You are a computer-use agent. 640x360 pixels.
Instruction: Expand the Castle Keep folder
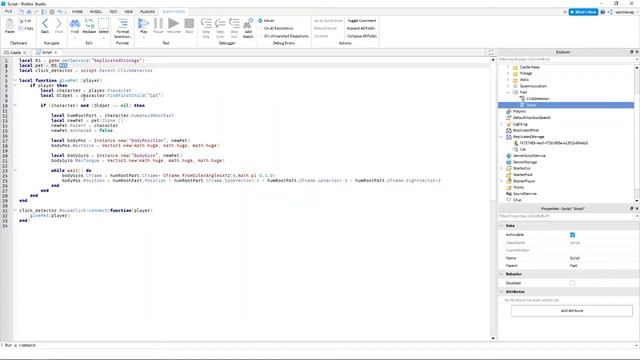coord(508,67)
